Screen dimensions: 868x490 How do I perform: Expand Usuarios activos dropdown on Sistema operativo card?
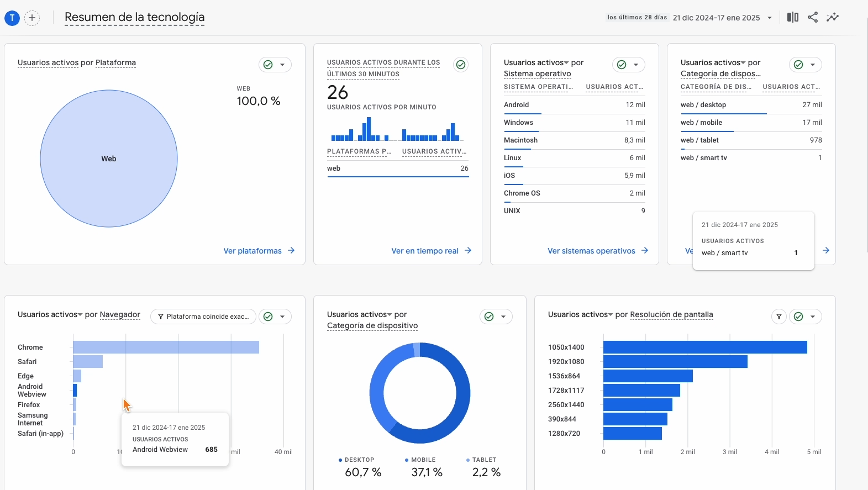[566, 63]
